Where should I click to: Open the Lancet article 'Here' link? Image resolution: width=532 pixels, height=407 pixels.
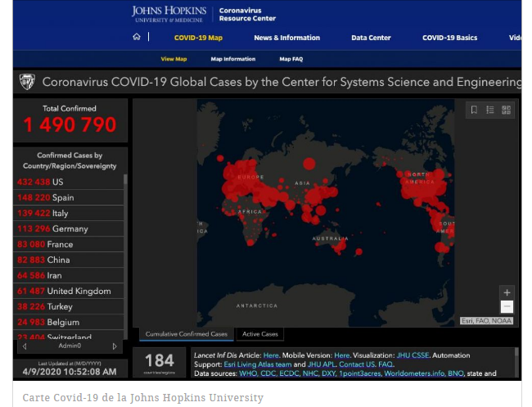271,355
